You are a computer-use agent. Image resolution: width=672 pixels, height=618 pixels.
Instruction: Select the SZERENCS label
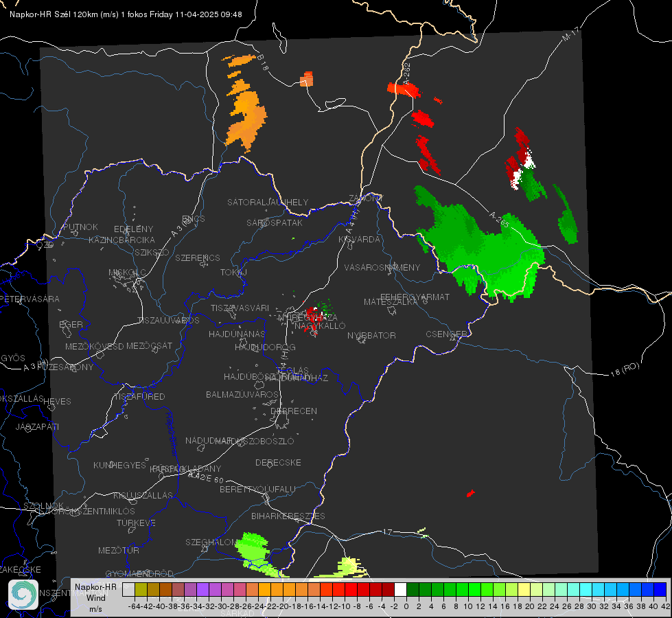(x=198, y=257)
